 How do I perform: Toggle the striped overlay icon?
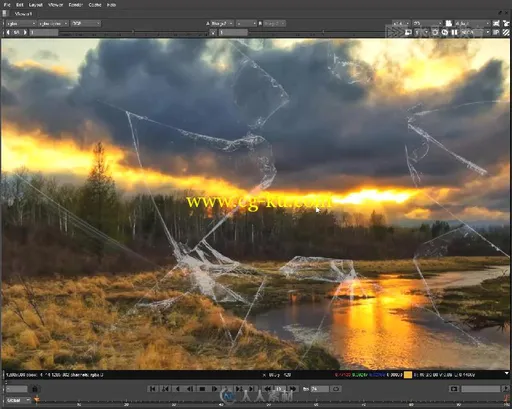pyautogui.click(x=506, y=32)
